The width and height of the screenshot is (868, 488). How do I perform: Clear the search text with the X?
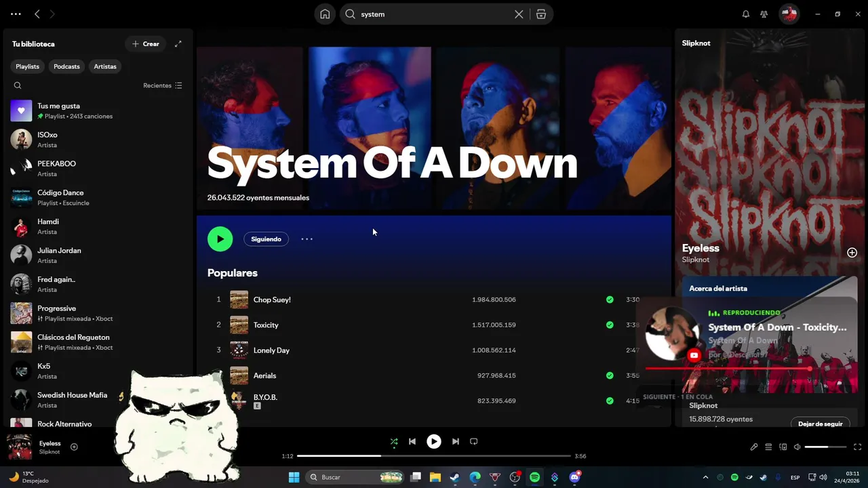coord(519,14)
